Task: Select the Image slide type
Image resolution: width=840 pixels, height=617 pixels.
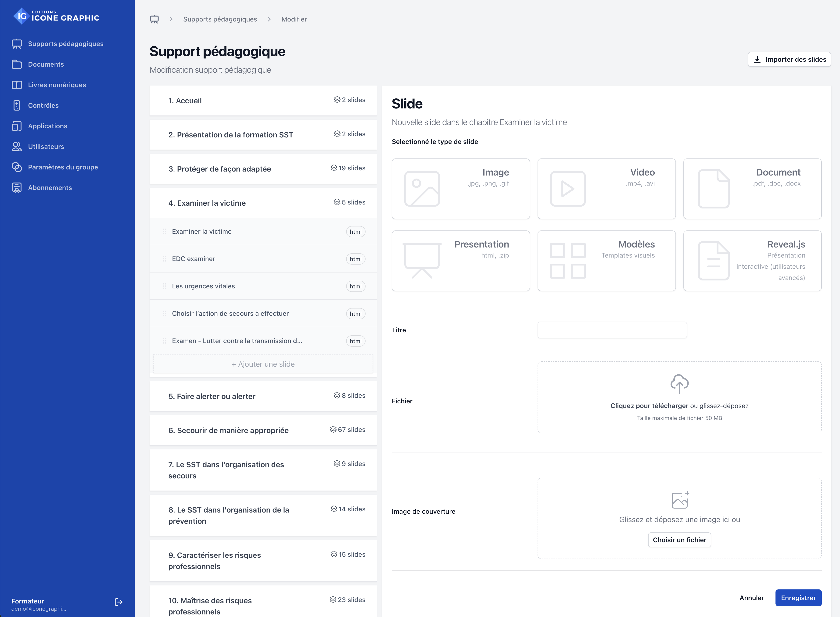Action: [x=460, y=189]
